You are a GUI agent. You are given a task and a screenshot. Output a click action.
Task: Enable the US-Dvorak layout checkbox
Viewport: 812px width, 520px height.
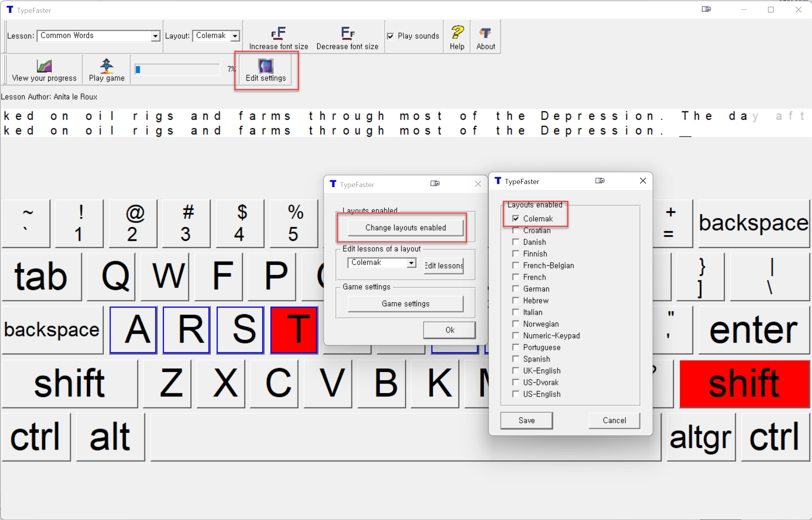click(x=516, y=382)
